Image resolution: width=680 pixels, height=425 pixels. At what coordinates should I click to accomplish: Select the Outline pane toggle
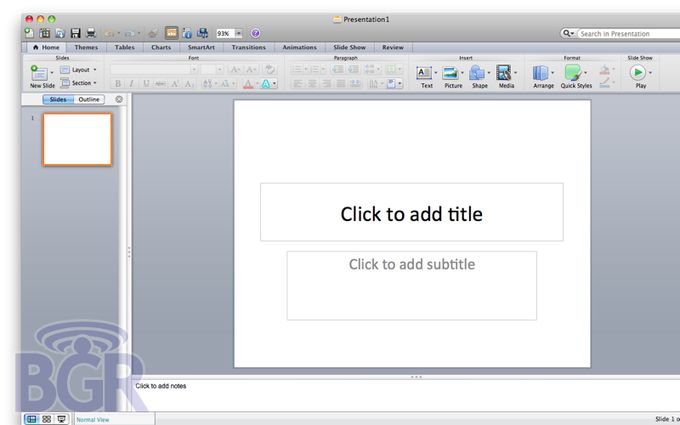[89, 99]
